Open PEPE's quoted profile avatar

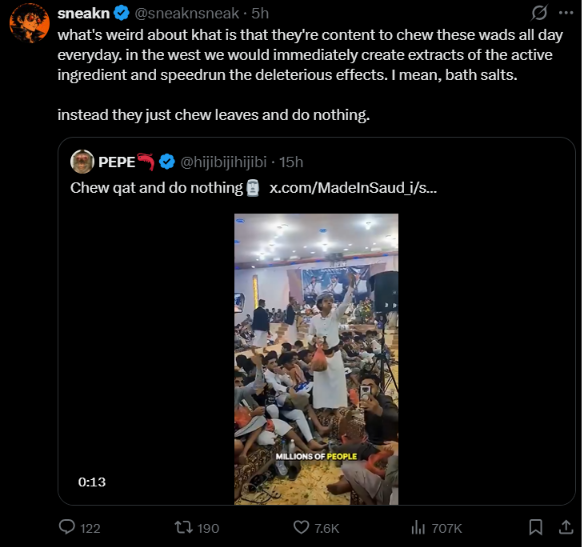[82, 162]
